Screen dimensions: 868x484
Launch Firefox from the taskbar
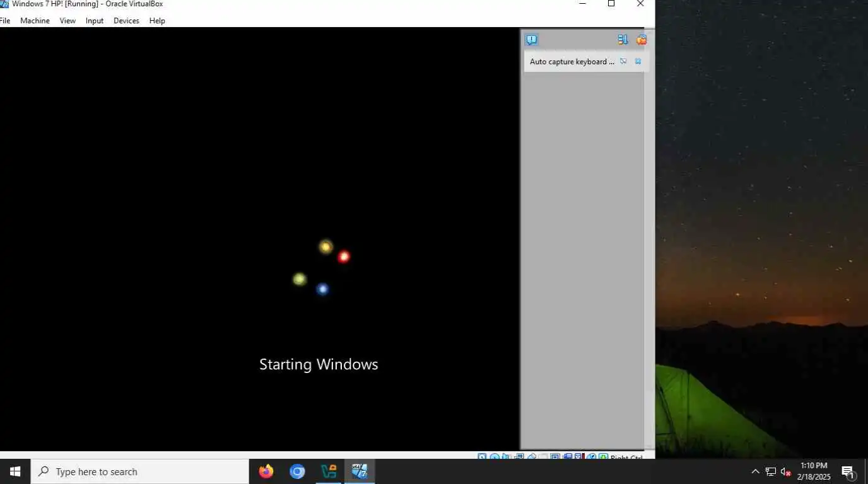266,471
